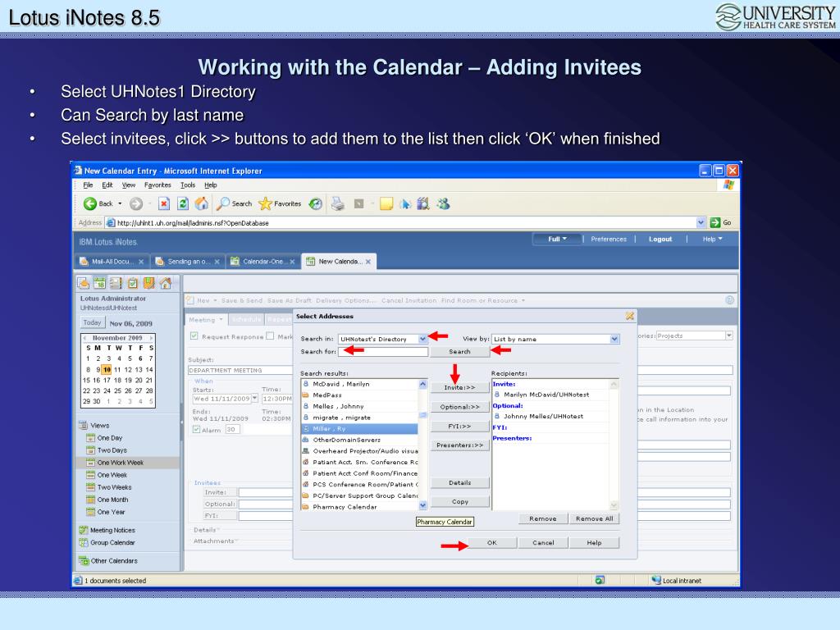Open the Starts date picker dropdown
840x630 pixels.
pos(254,398)
